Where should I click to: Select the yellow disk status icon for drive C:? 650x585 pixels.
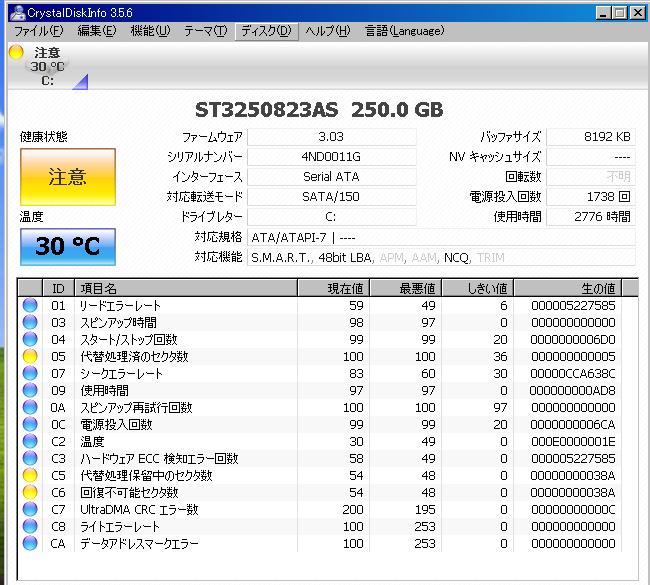tap(16, 52)
